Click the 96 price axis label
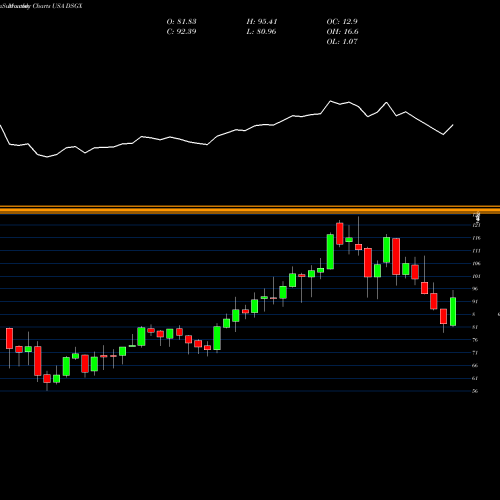Image resolution: width=500 pixels, height=500 pixels. 475,289
